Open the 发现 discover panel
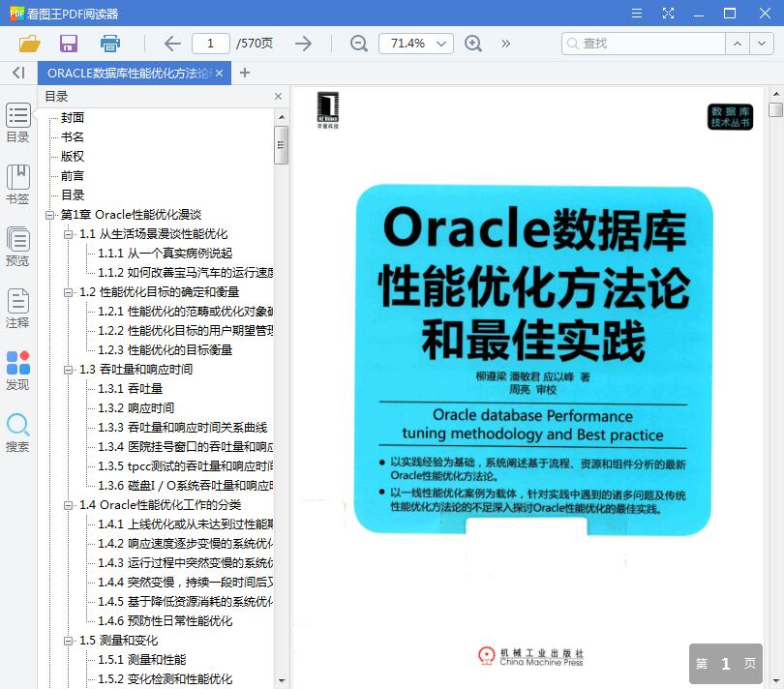This screenshot has width=784, height=689. pyautogui.click(x=18, y=371)
